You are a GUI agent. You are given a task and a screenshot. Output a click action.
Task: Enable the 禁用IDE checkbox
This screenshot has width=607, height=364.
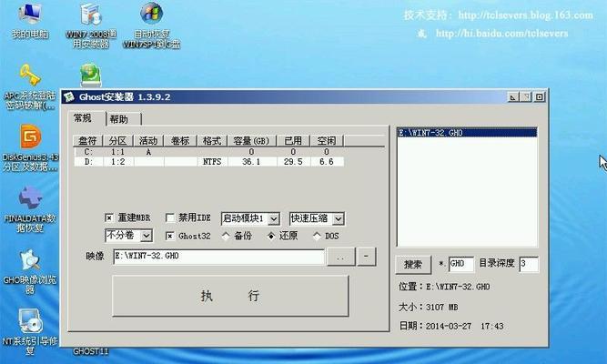[x=169, y=218]
